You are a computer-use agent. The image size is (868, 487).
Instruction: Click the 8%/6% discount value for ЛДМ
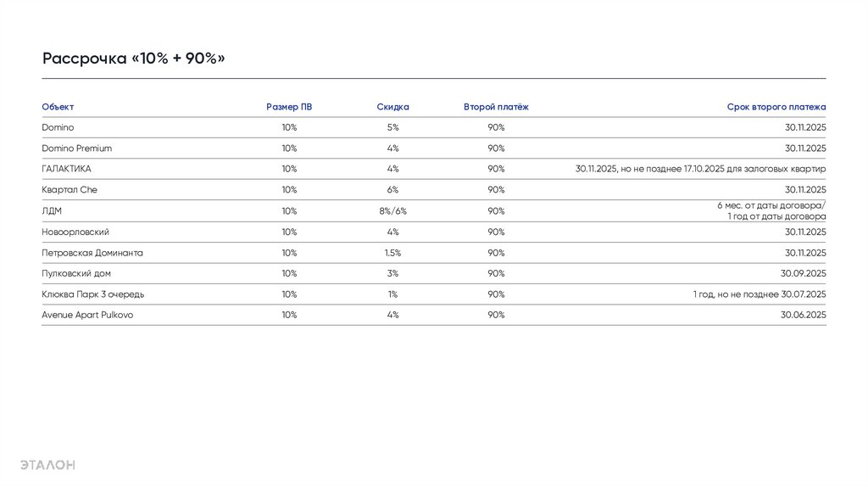(x=392, y=211)
